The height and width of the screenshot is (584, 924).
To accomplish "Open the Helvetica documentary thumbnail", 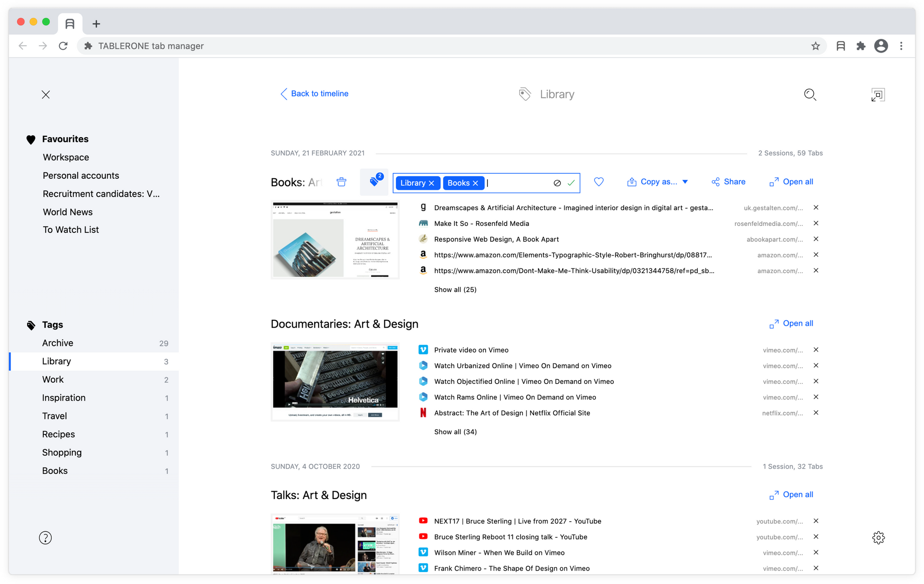I will pyautogui.click(x=335, y=381).
